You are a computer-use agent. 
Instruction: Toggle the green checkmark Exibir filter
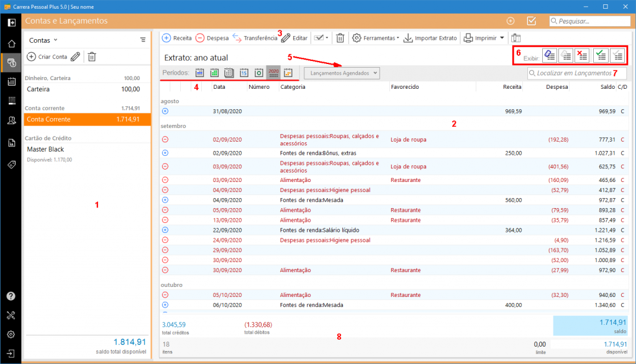tap(600, 55)
